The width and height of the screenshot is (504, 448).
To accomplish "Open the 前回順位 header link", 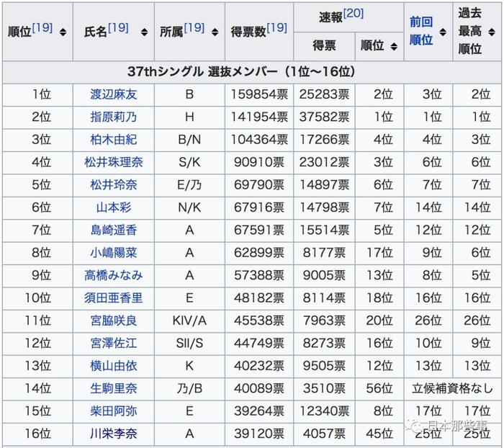I will pos(421,31).
